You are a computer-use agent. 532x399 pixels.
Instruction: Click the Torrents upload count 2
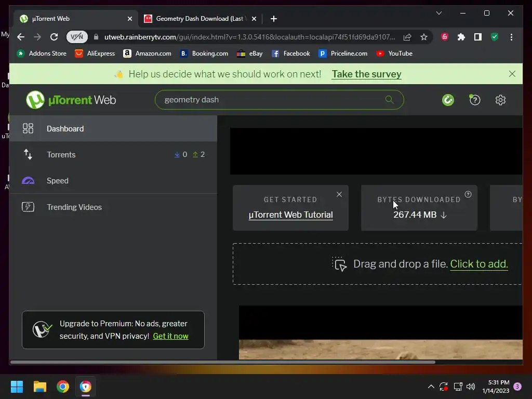pos(199,154)
